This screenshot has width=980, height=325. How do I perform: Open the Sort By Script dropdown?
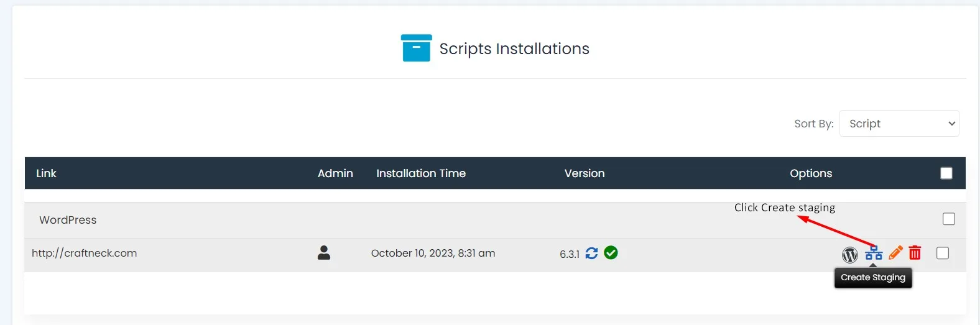(899, 124)
